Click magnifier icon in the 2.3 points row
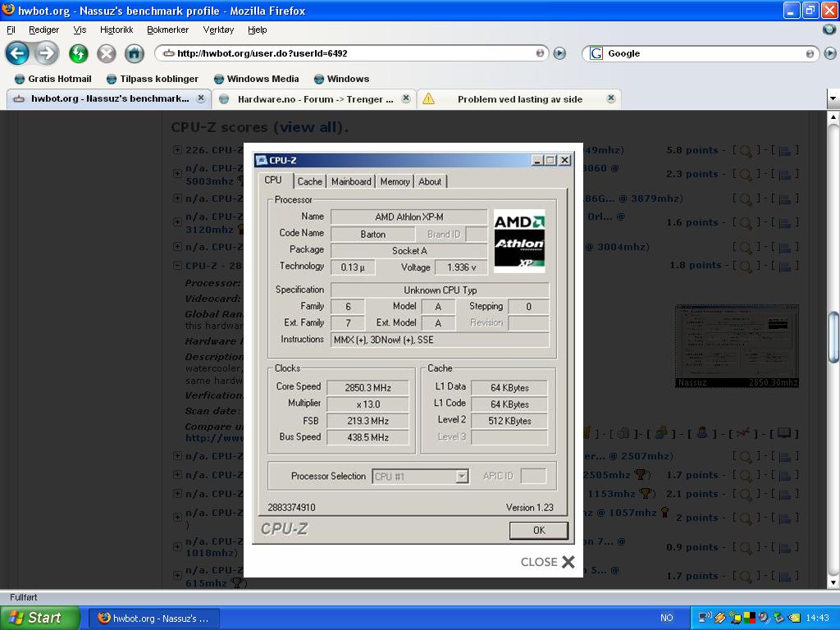840x630 pixels. pos(745,174)
